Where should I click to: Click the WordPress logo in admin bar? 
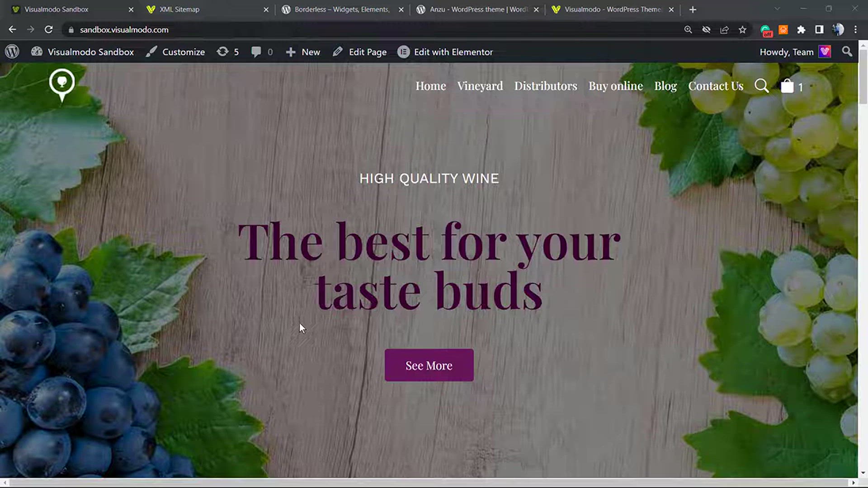(x=12, y=52)
